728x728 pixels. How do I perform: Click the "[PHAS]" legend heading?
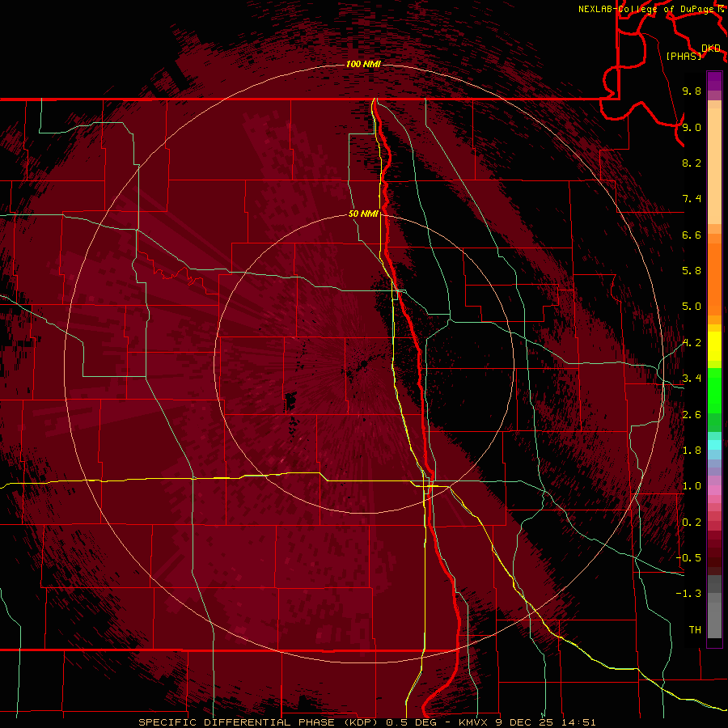pyautogui.click(x=684, y=56)
